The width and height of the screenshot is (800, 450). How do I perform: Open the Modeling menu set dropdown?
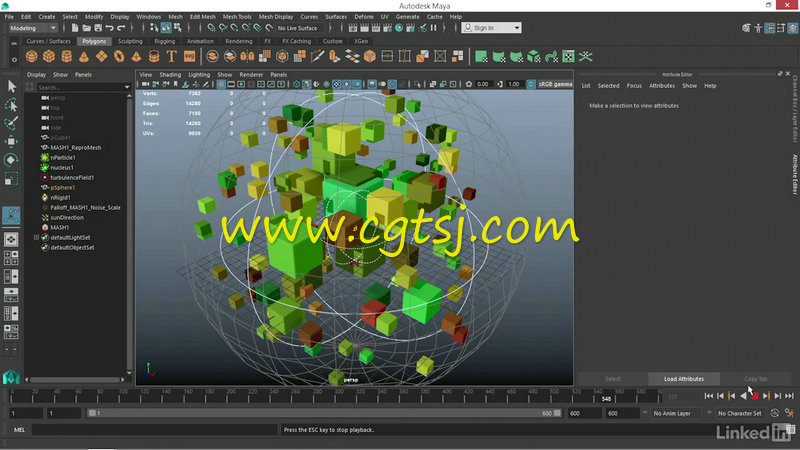[x=33, y=28]
